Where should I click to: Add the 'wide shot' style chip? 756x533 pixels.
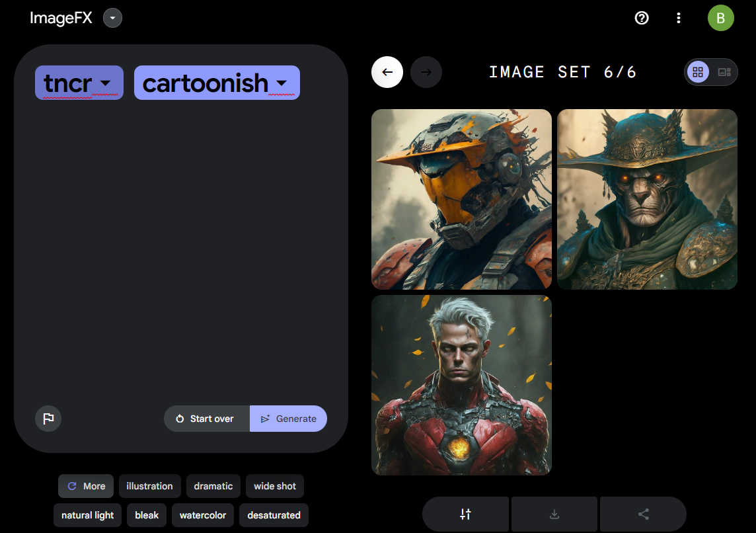(x=275, y=486)
